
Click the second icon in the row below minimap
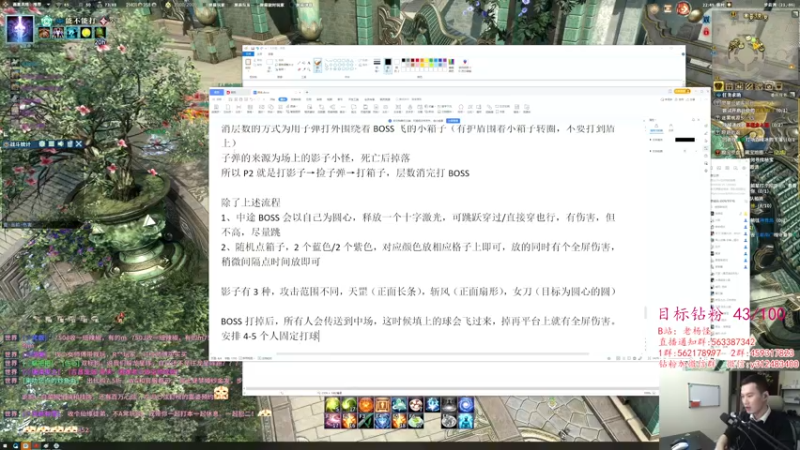pyautogui.click(x=730, y=86)
